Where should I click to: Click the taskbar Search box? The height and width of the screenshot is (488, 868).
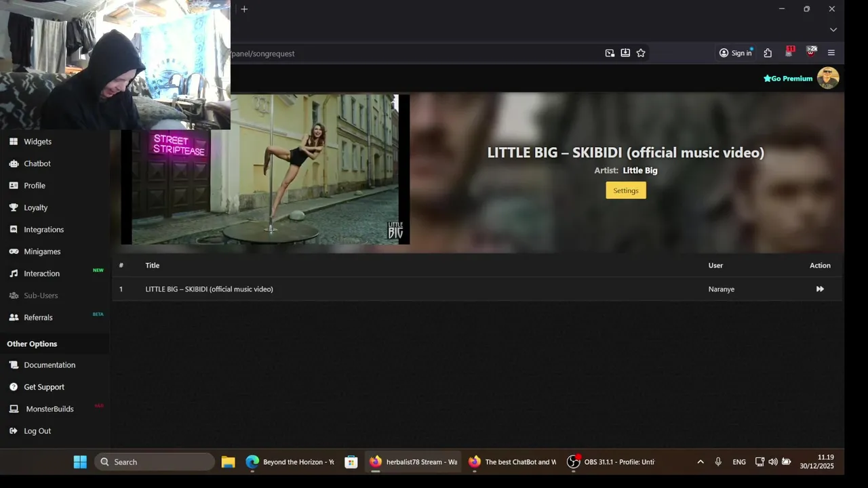[155, 462]
